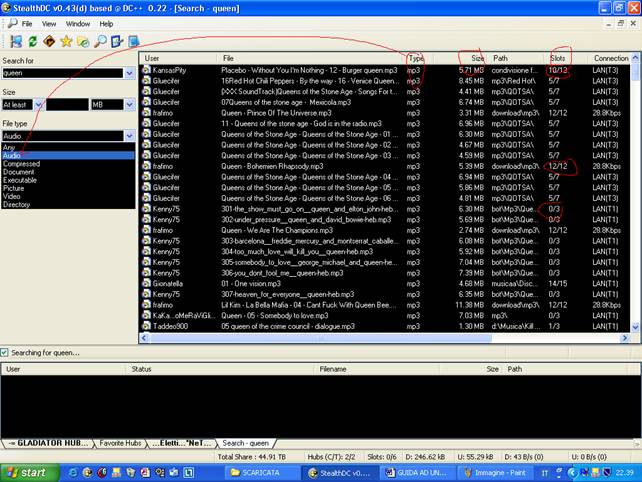This screenshot has height=482, width=642.
Task: Open the 'At least' size mode dropdown
Action: (38, 105)
